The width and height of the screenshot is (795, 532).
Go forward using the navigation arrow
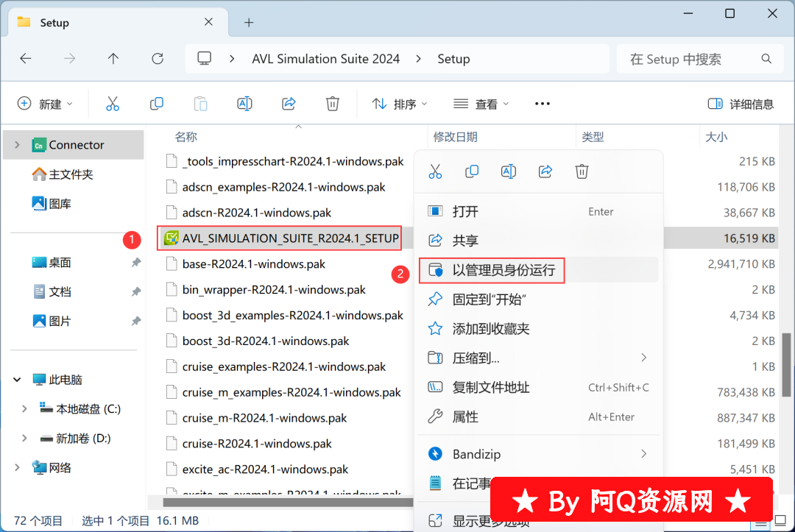(69, 59)
